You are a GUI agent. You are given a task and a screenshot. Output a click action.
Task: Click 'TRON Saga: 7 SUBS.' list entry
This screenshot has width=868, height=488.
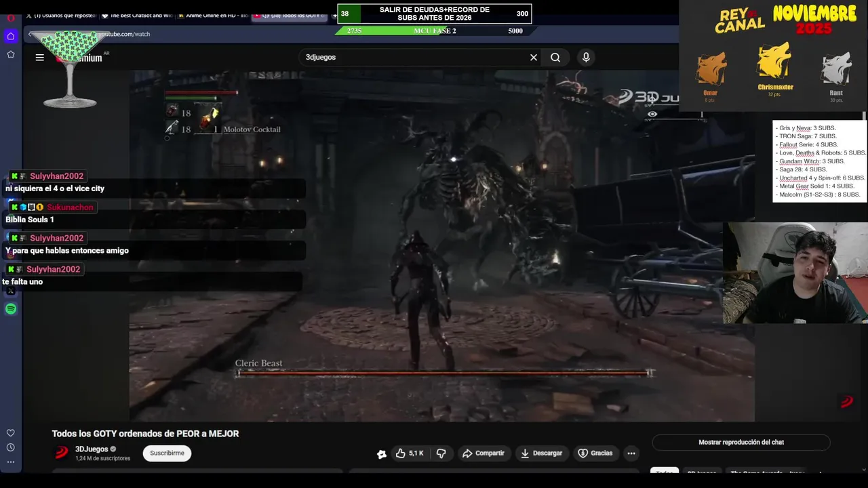808,136
